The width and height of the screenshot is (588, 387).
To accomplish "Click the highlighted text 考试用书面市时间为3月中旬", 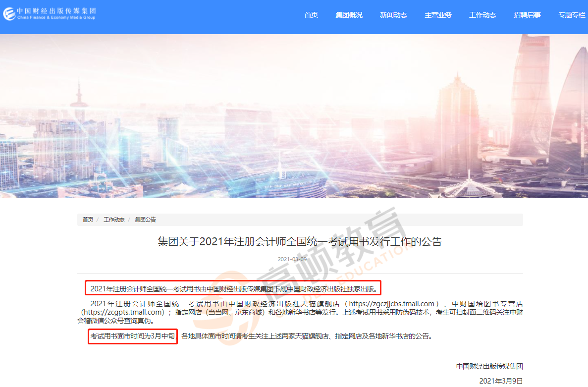I will click(x=133, y=336).
